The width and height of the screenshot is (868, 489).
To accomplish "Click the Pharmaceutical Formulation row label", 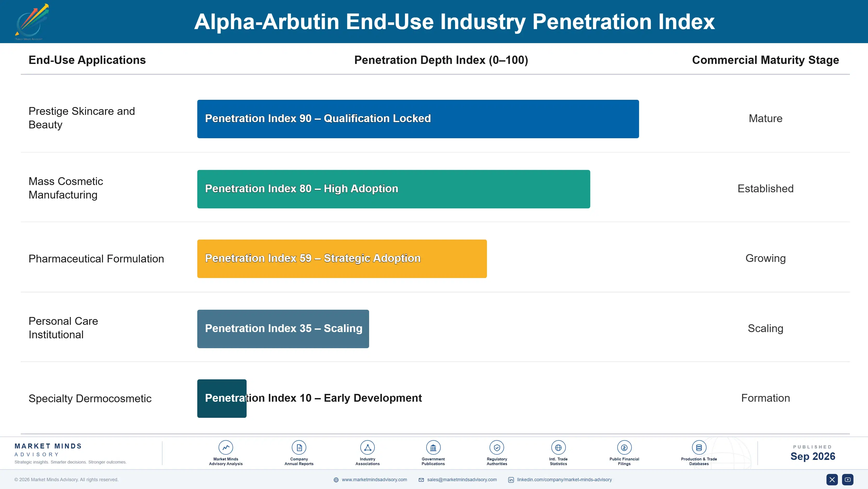I will pos(96,259).
